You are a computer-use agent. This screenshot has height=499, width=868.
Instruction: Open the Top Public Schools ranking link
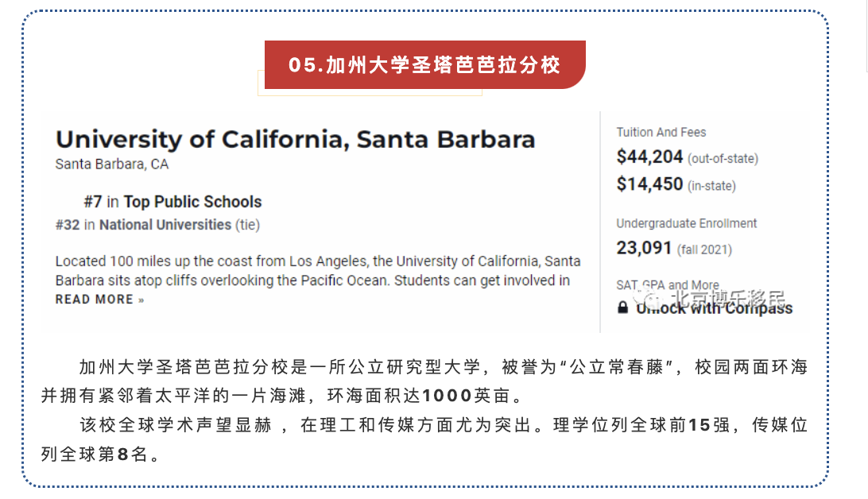(x=192, y=202)
